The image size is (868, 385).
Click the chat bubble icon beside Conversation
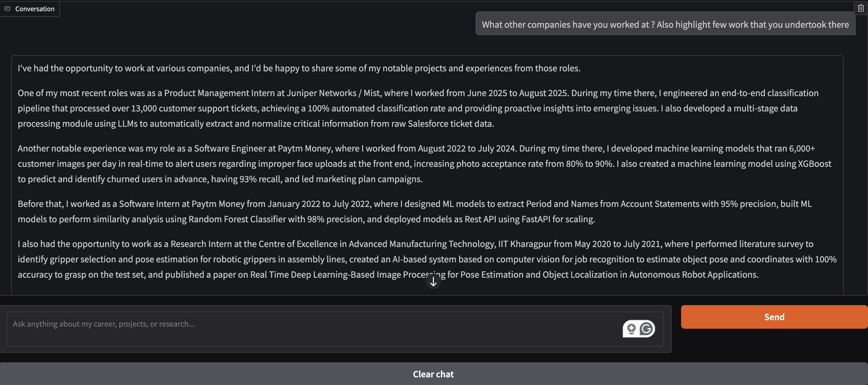pos(7,9)
